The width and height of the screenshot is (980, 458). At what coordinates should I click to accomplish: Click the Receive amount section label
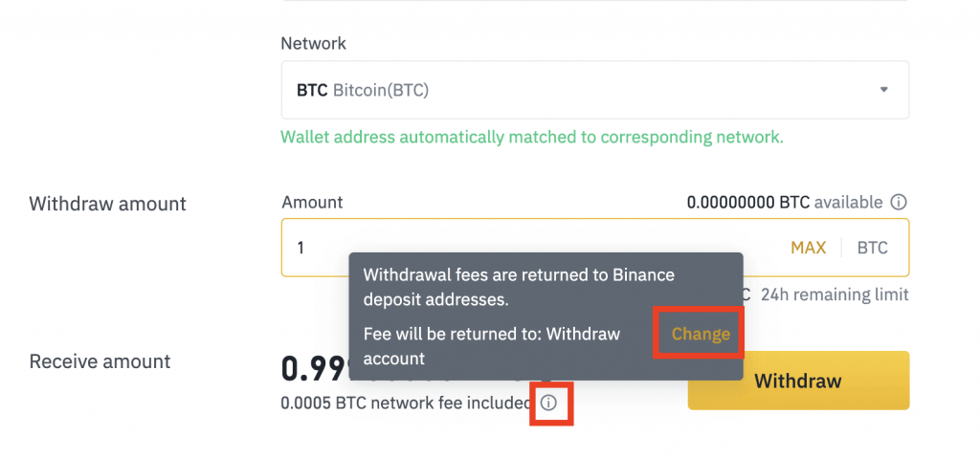click(100, 361)
